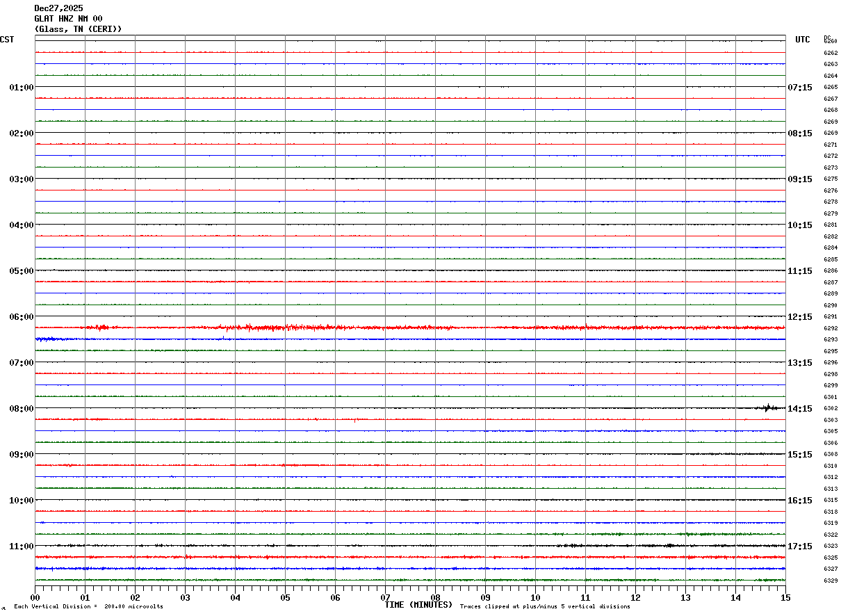Click the CST column header
Screen dimensions: 841x616
pyautogui.click(x=7, y=40)
